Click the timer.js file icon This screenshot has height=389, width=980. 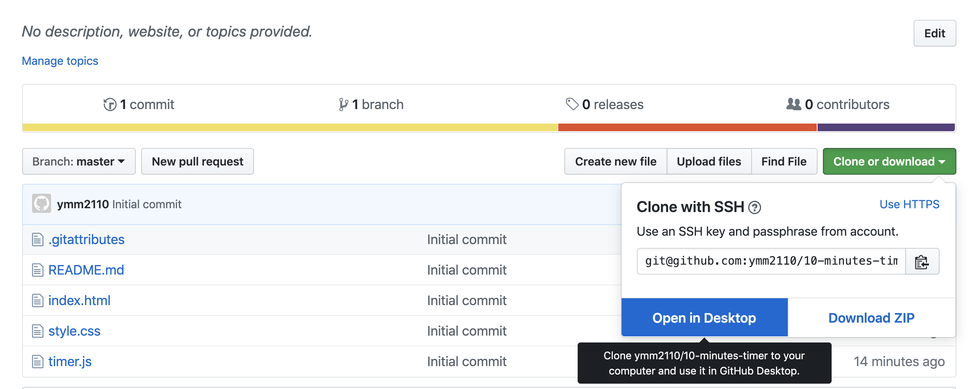click(x=37, y=362)
